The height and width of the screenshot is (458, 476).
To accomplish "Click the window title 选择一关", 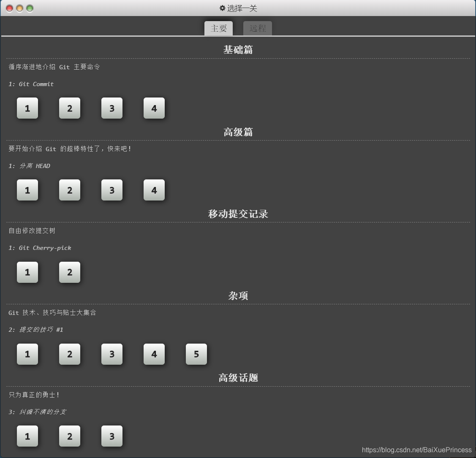I will (x=242, y=8).
